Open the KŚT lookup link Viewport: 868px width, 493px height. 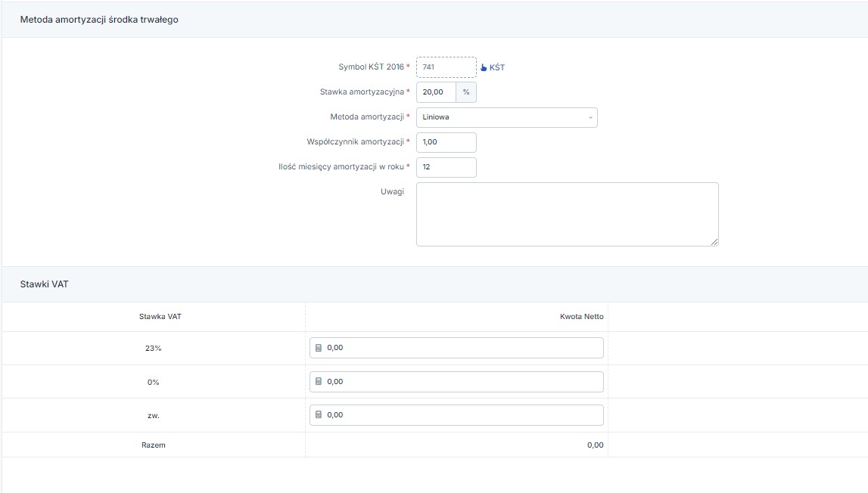(x=496, y=67)
